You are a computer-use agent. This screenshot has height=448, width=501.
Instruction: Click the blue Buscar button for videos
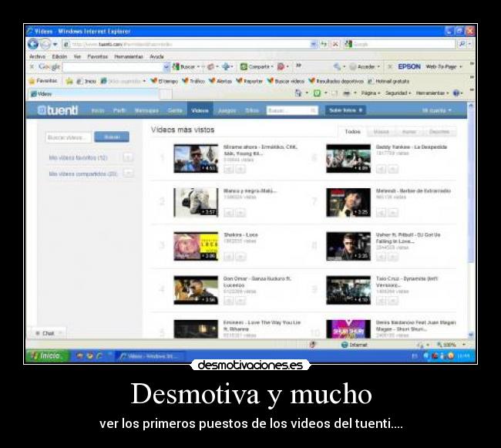coord(112,136)
